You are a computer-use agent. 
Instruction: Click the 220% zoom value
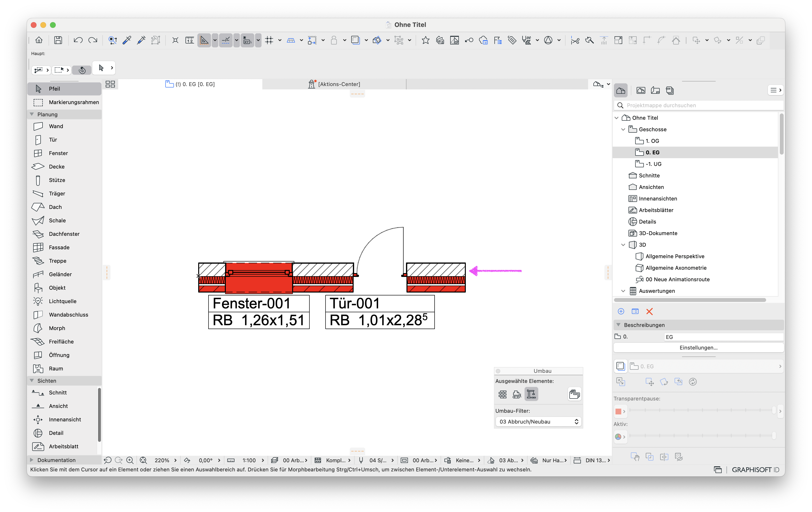(x=162, y=461)
